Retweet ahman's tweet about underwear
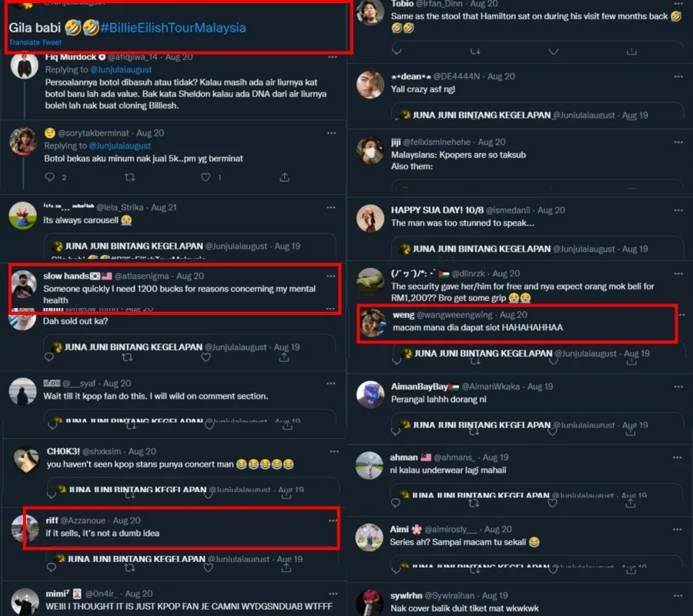The height and width of the screenshot is (616, 693). 474,503
